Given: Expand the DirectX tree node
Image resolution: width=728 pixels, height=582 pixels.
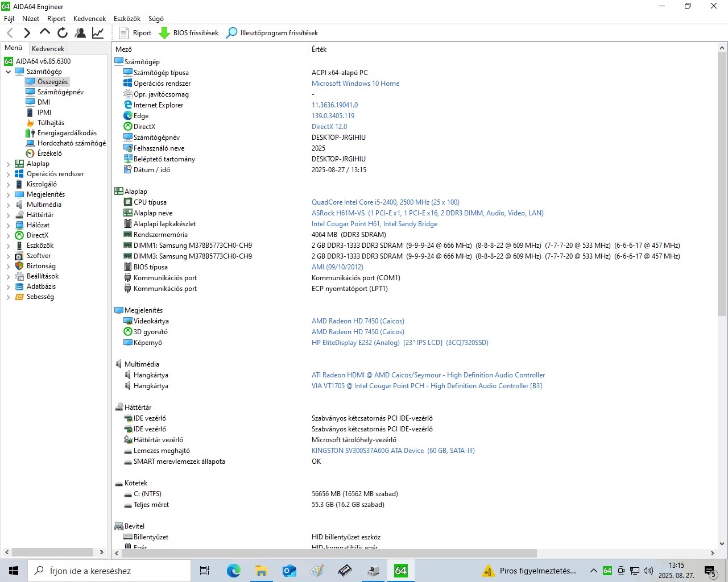Looking at the screenshot, I should (8, 235).
